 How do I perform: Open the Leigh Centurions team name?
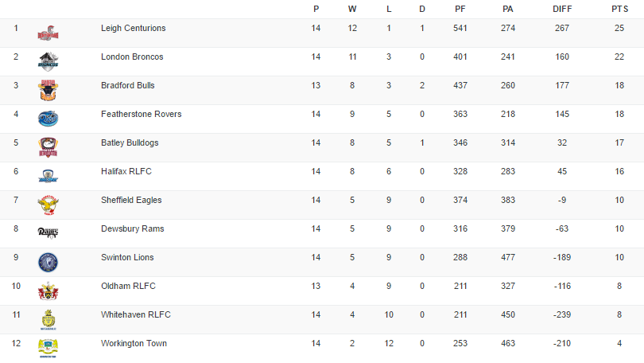click(134, 29)
